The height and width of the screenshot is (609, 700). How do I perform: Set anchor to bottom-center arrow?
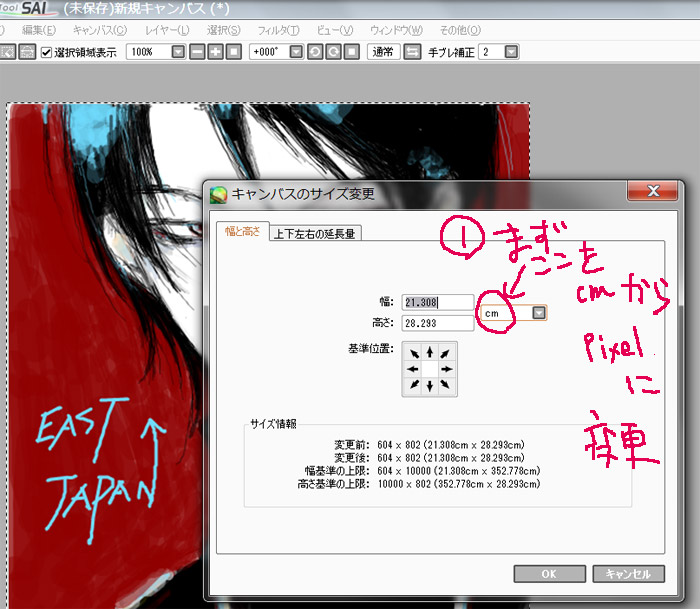(x=429, y=385)
